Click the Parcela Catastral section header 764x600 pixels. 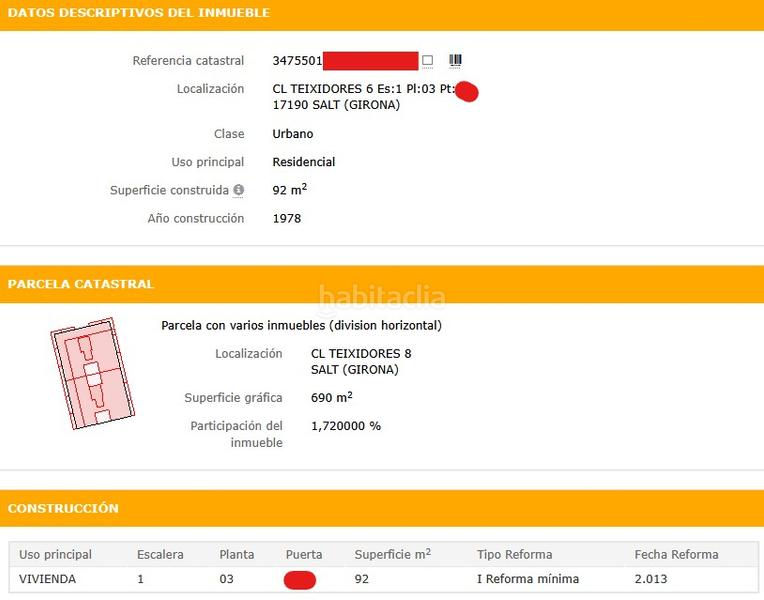[81, 284]
